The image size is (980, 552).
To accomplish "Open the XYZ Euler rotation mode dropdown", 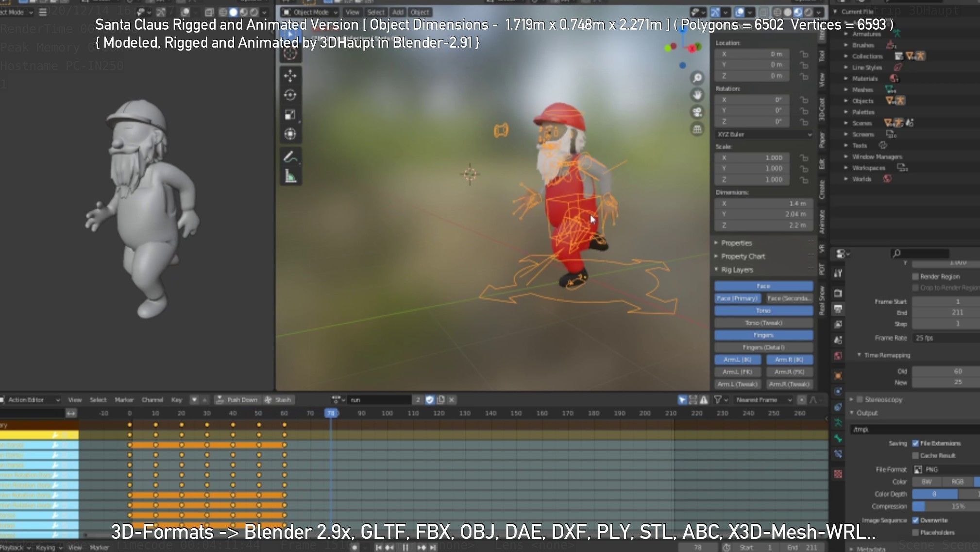I will pyautogui.click(x=764, y=134).
